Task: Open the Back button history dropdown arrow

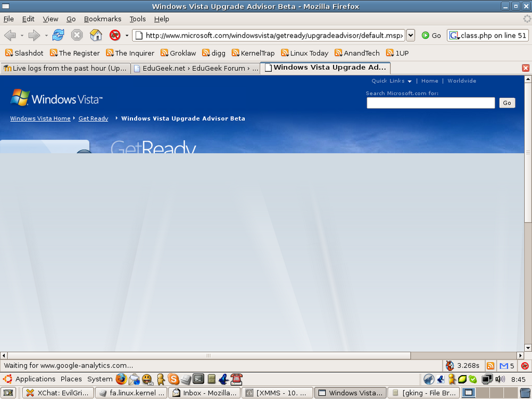Action: (22, 35)
